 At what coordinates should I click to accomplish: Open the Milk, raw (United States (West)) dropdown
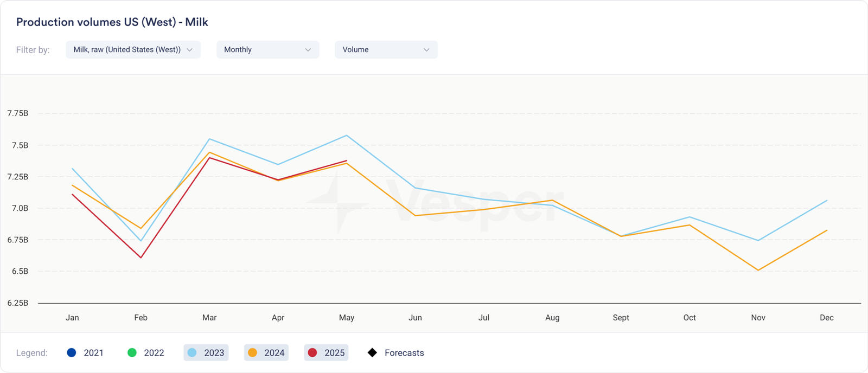coord(133,49)
